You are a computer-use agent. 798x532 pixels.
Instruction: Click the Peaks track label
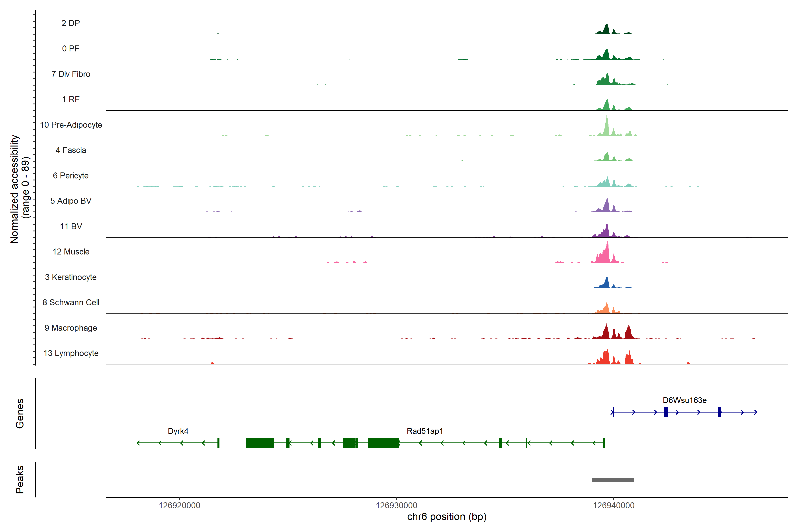click(20, 479)
